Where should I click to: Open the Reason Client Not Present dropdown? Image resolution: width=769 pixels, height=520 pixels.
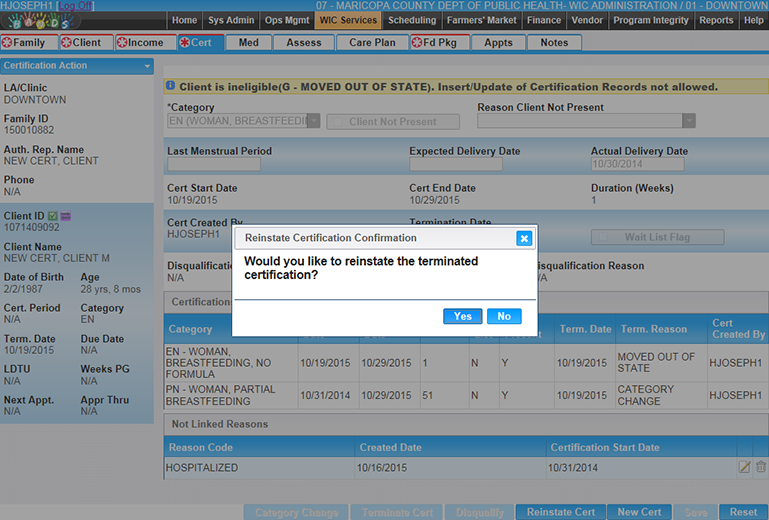[x=688, y=121]
